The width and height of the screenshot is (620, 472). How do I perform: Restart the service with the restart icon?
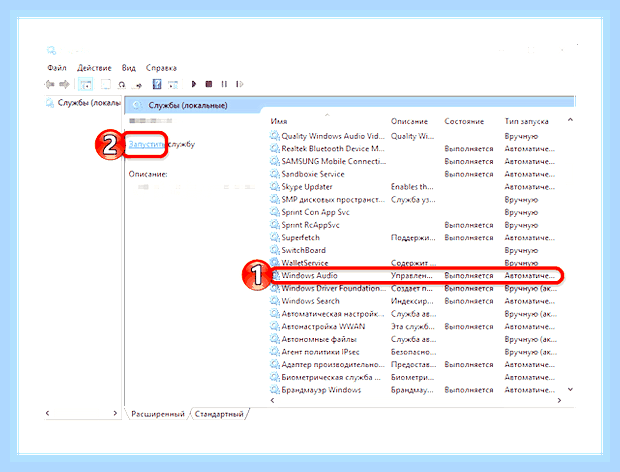point(239,84)
